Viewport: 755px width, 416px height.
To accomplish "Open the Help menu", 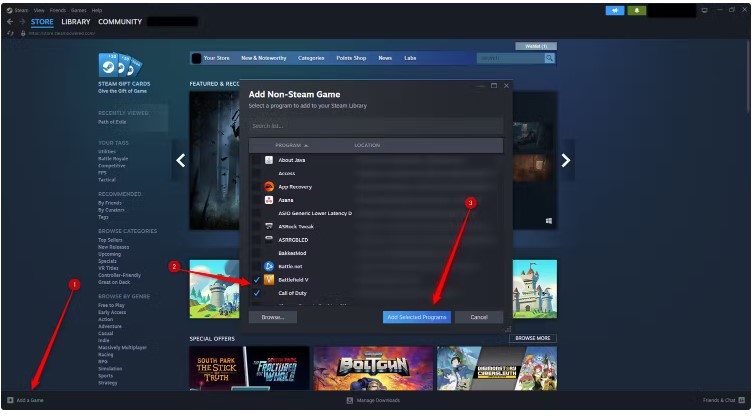I will pos(97,10).
